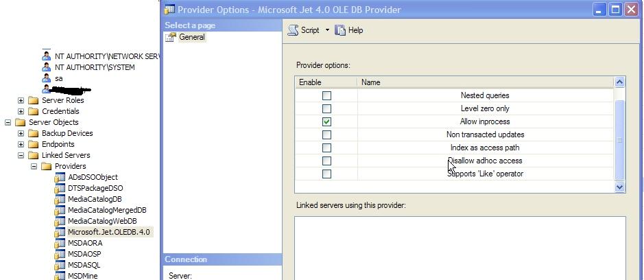
Task: Enable the Nested queries option
Action: pos(326,95)
